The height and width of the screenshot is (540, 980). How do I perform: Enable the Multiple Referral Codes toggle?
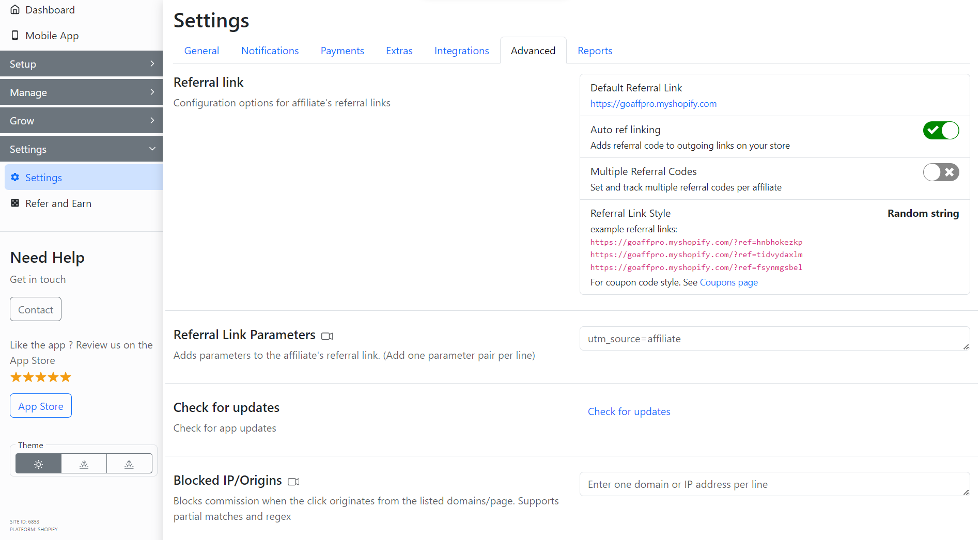[940, 172]
